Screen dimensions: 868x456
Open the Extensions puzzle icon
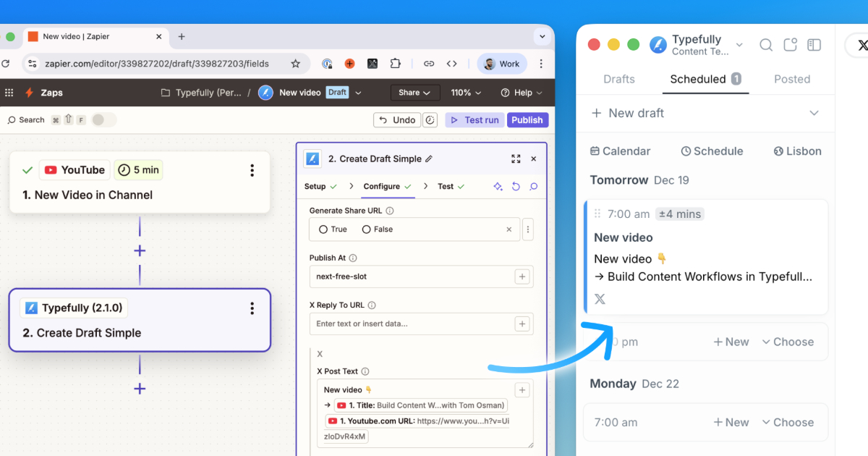click(395, 64)
